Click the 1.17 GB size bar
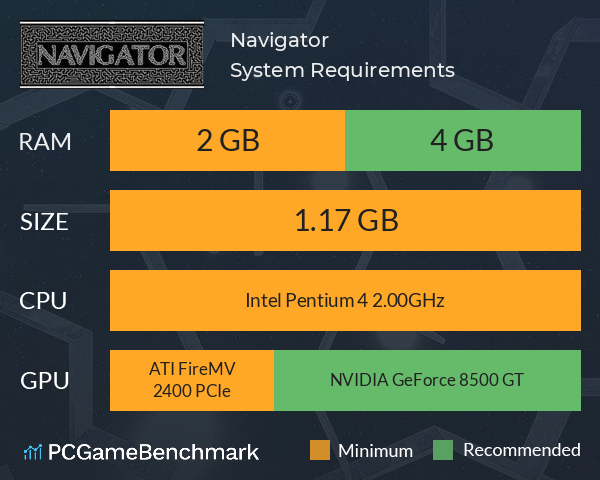This screenshot has height=480, width=600. pyautogui.click(x=346, y=220)
